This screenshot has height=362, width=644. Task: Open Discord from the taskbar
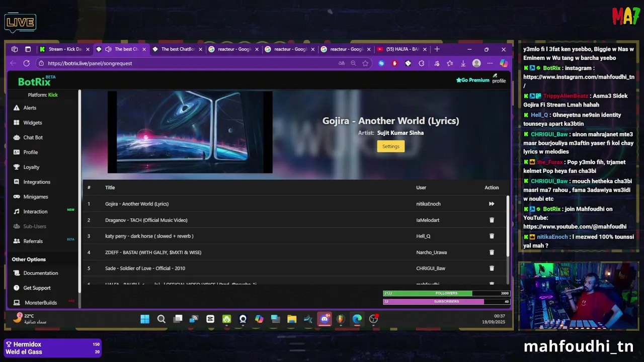pos(325,319)
